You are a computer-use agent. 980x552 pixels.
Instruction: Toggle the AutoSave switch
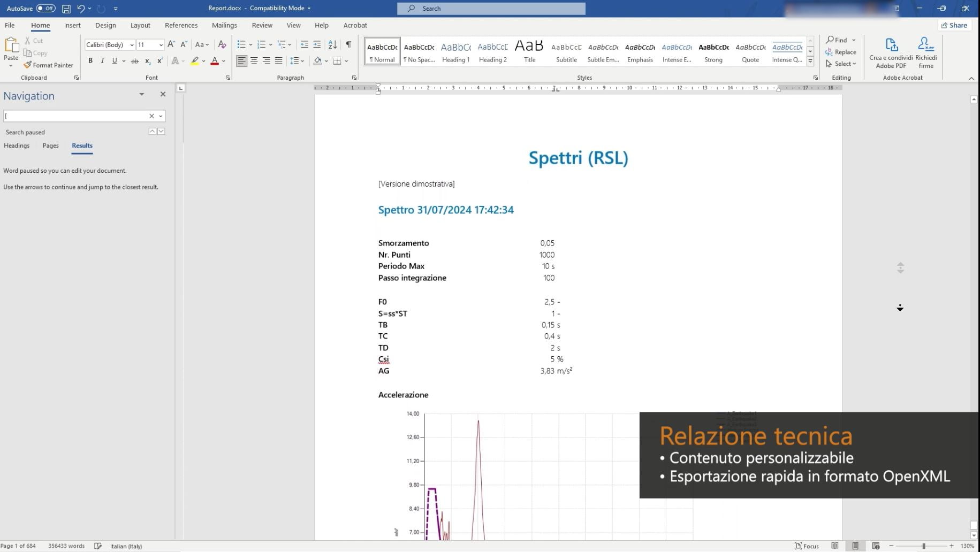(45, 9)
